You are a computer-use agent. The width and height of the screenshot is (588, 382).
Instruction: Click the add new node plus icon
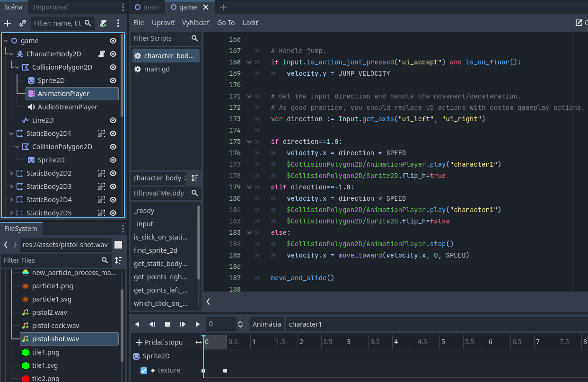[x=8, y=23]
